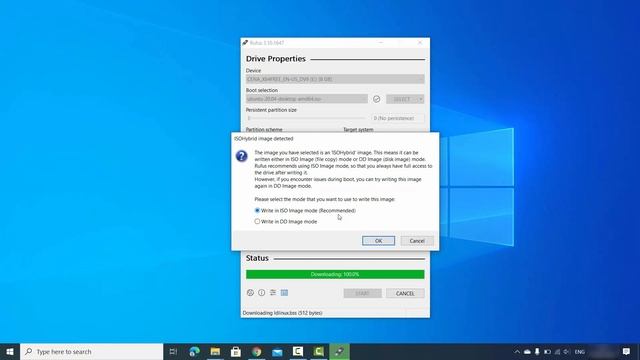Click network tray icon

pyautogui.click(x=557, y=351)
